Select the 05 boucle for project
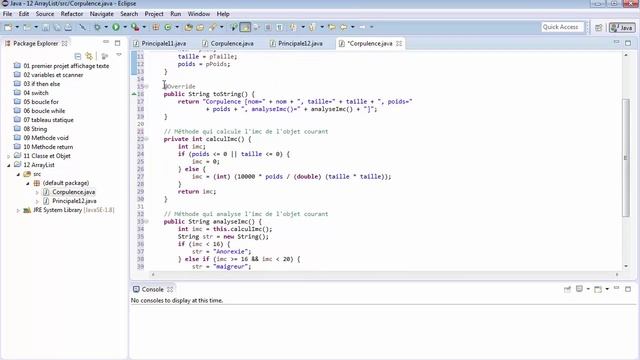 (41, 102)
